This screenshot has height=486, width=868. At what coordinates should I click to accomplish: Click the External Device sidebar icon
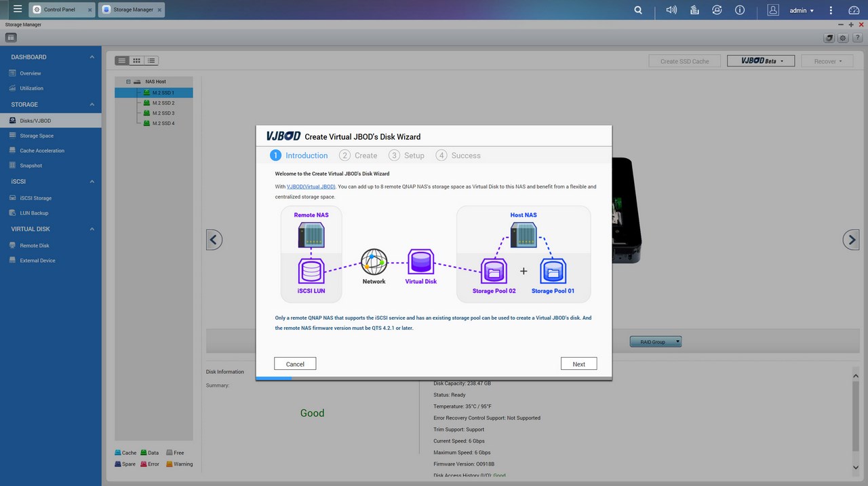tap(12, 261)
